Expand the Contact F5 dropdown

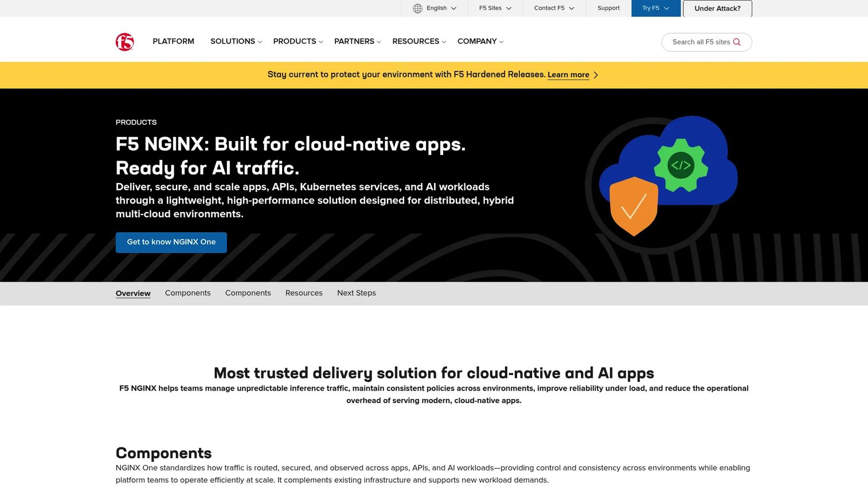pyautogui.click(x=554, y=8)
